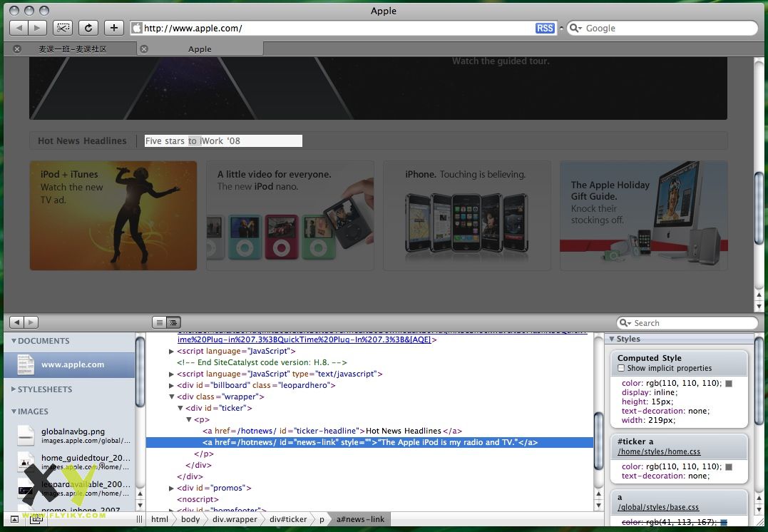
Task: Collapse the div id="ticker" node
Action: (x=180, y=408)
